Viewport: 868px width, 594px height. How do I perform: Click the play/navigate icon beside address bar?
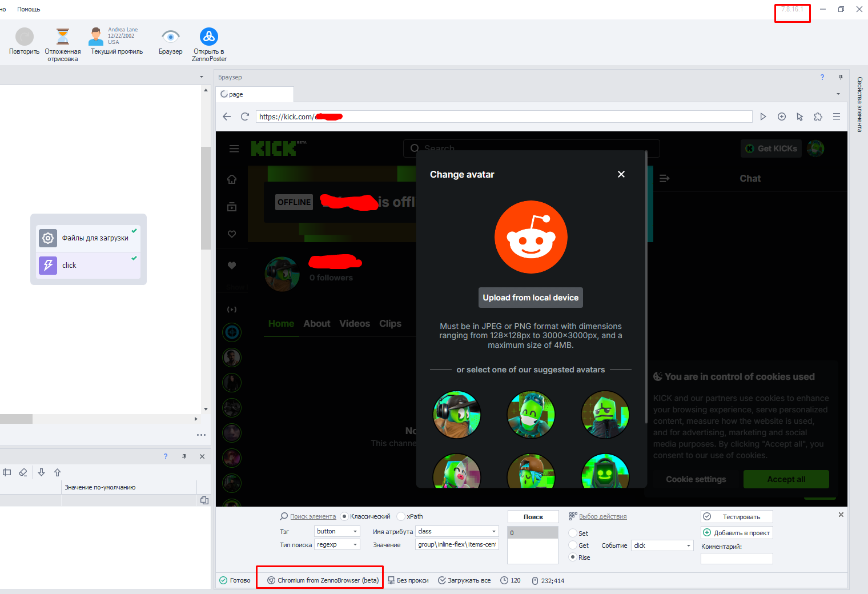(x=763, y=117)
